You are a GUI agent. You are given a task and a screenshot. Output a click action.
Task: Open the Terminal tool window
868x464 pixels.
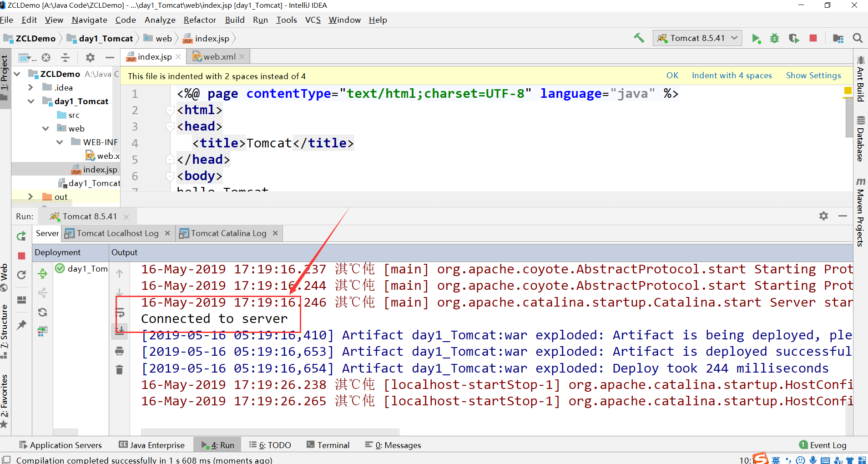(328, 445)
